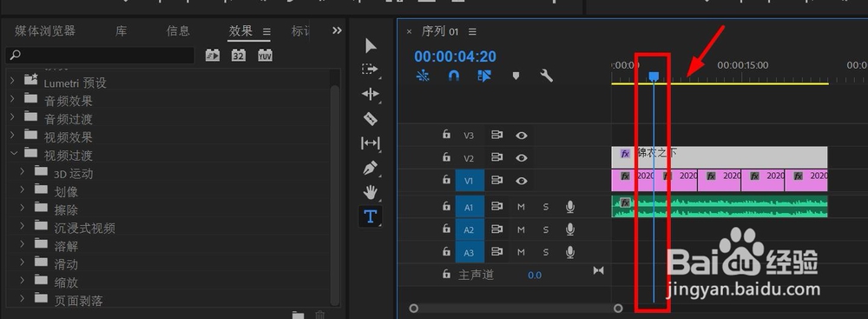Toggle sync lock on V2 track
This screenshot has width=868, height=319.
point(496,157)
